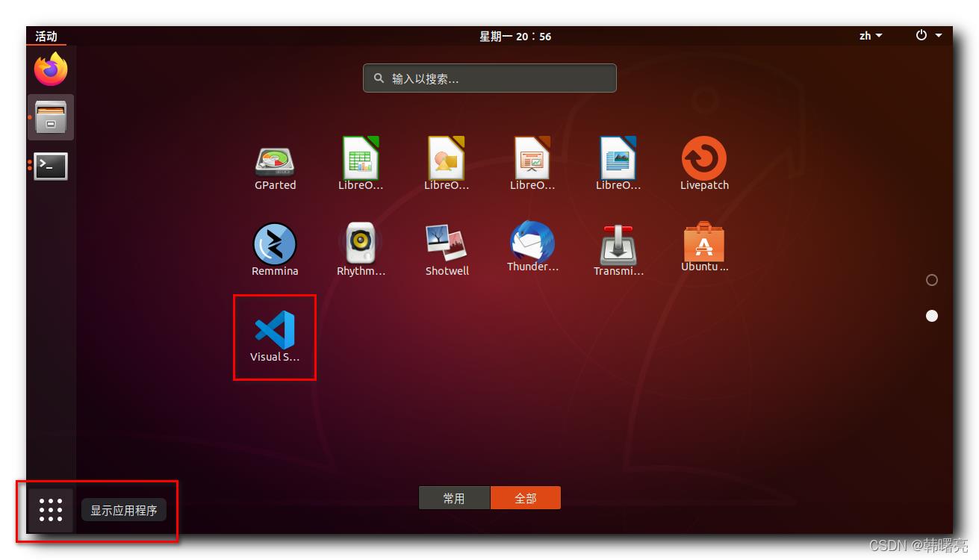
Task: Open Terminal from the dock
Action: tap(51, 166)
